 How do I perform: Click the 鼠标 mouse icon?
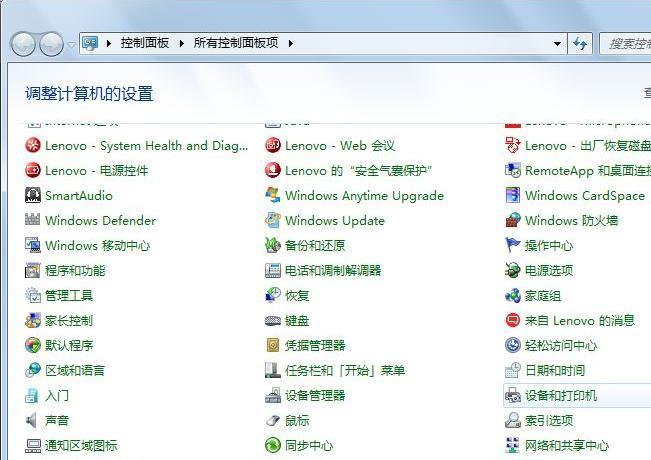point(273,421)
